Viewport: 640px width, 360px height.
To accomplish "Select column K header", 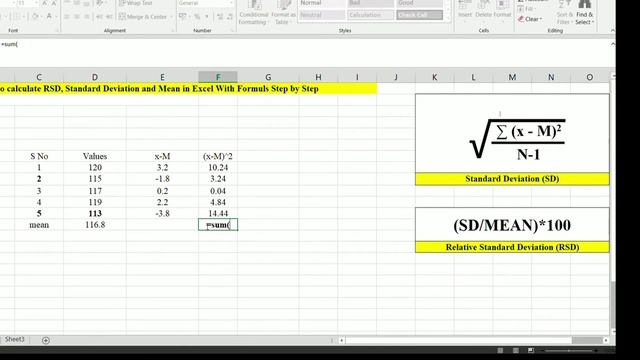I will pos(434,77).
